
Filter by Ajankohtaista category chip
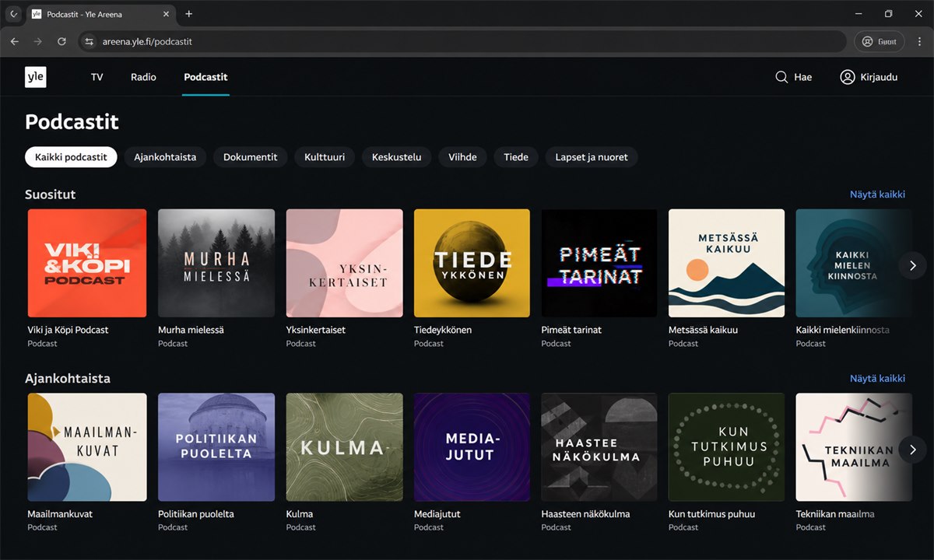click(165, 157)
